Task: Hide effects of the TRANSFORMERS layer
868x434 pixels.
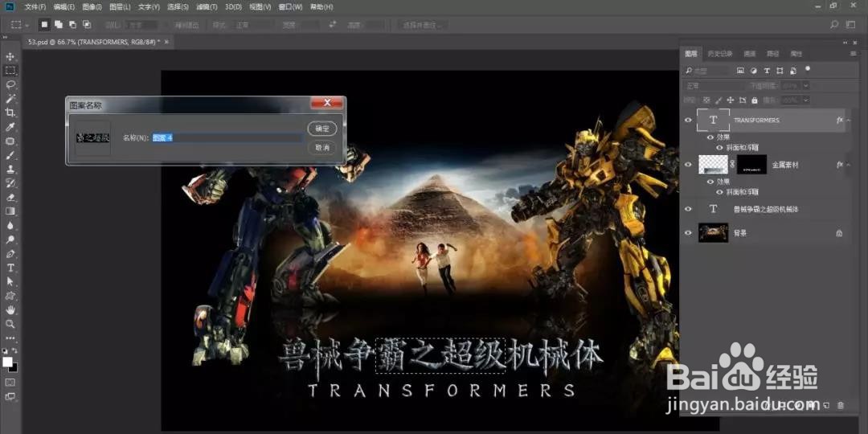Action: click(710, 137)
